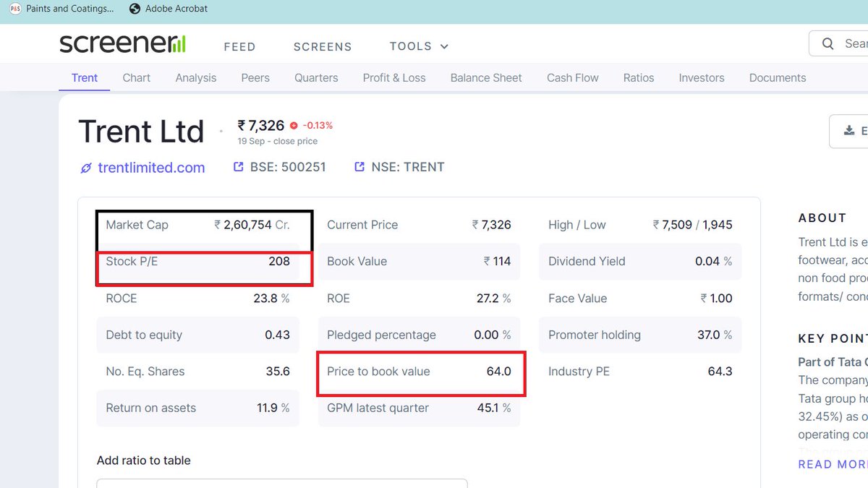This screenshot has height=488, width=868.
Task: Click the GPM latest quarter value 45.1 %
Action: tap(493, 408)
